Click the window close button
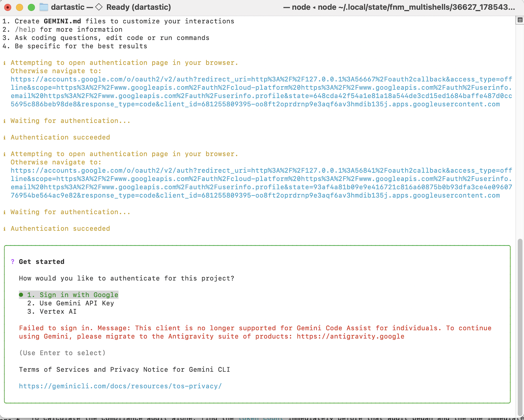Viewport: 524px width, 420px height. pyautogui.click(x=7, y=7)
